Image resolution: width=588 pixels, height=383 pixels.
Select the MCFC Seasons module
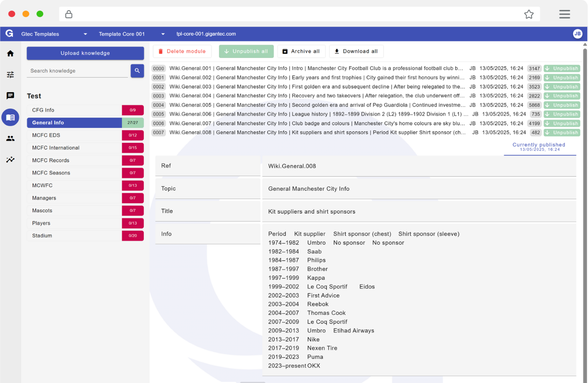85,173
